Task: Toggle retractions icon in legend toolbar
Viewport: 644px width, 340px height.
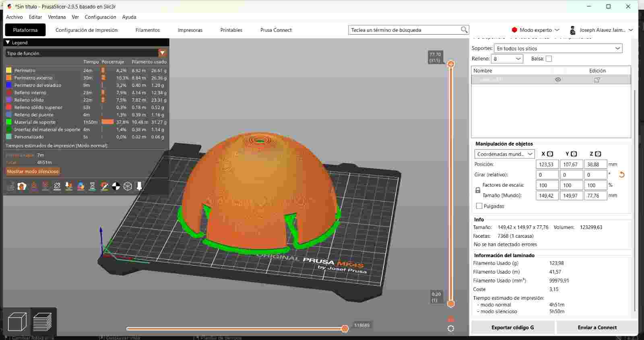Action: [x=34, y=186]
